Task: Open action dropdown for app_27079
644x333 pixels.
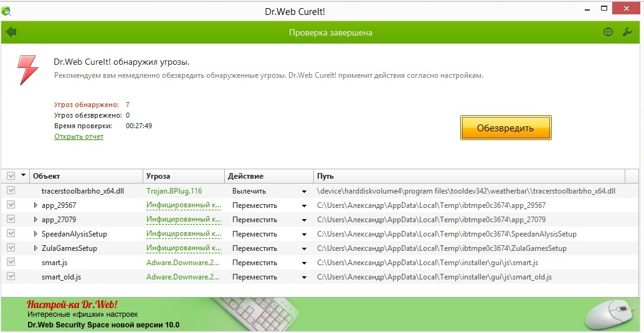Action: click(304, 220)
